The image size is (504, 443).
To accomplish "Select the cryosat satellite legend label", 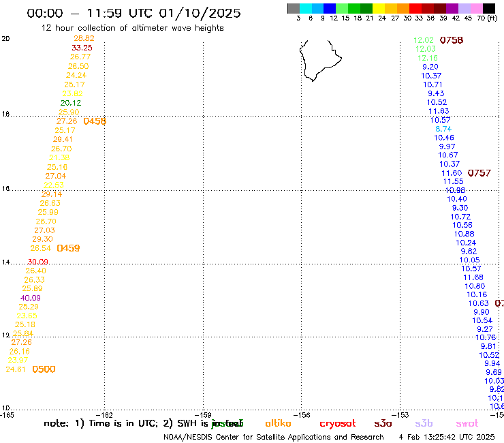I will tap(338, 424).
